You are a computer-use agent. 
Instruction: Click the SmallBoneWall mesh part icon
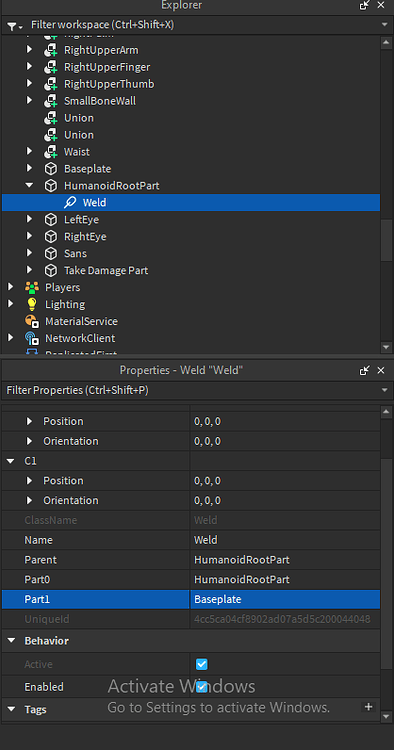pos(51,101)
